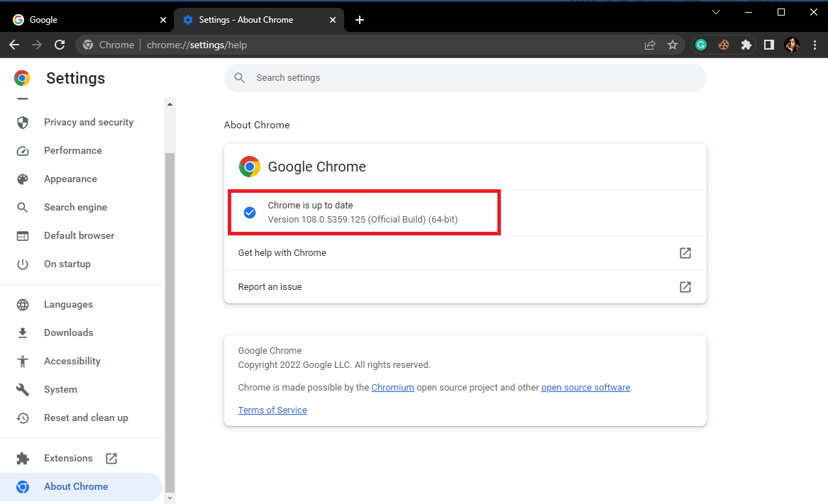Click the sidebar scrollbar thumb
Viewport: 828px width, 504px height.
[170, 323]
